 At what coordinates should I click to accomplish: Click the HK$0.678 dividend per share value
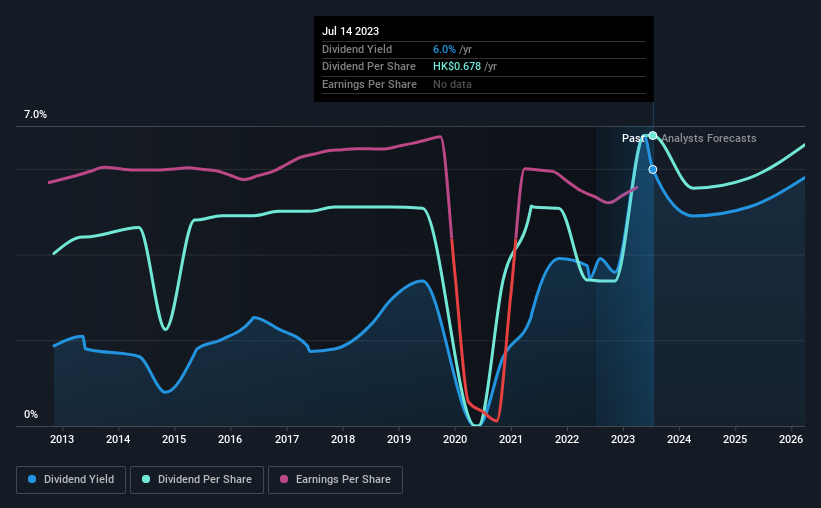click(457, 67)
